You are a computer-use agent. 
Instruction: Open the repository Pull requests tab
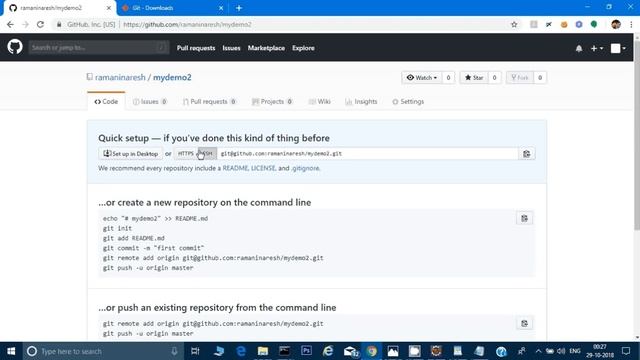[x=209, y=102]
